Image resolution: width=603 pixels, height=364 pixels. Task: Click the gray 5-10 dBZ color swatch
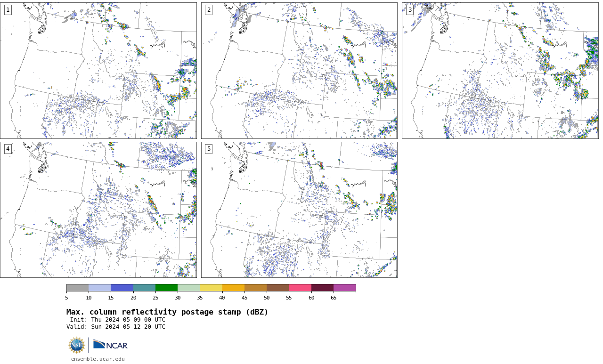tap(77, 288)
